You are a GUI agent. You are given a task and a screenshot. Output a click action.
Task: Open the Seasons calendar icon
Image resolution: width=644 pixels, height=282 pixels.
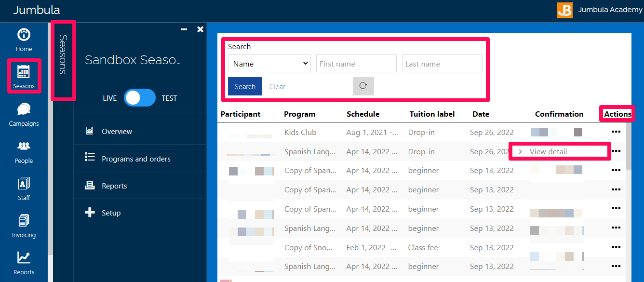click(24, 72)
